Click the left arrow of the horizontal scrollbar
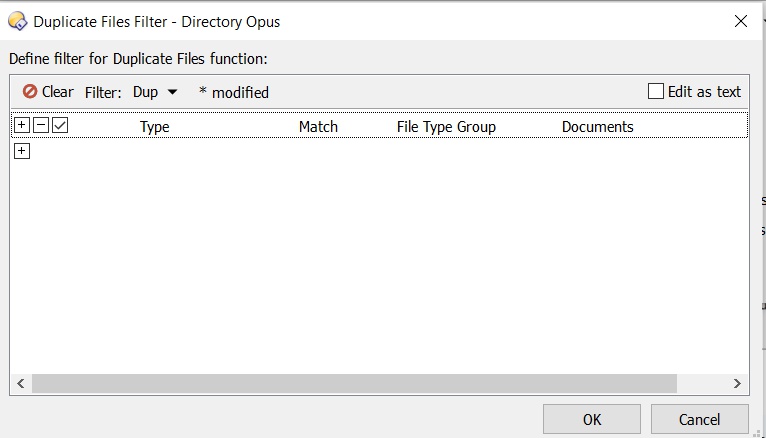Screen dimensions: 766x438 coord(21,383)
